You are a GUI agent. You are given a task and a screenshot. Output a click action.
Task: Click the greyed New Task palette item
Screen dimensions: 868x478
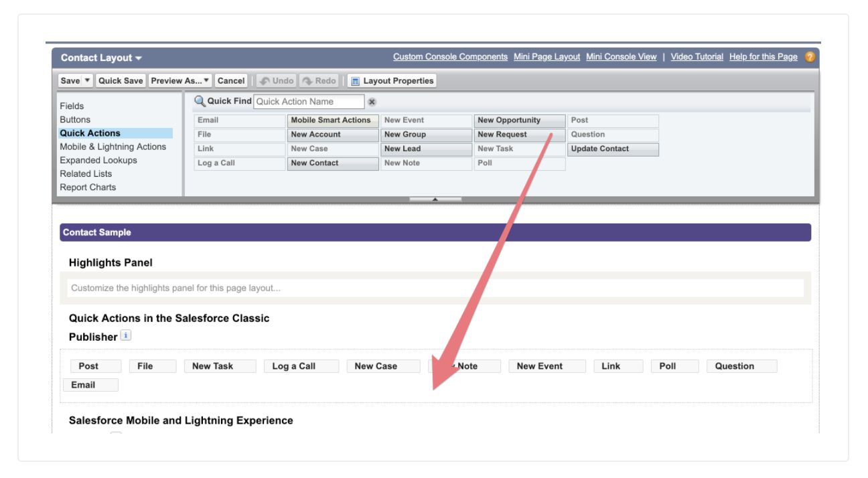tap(520, 149)
